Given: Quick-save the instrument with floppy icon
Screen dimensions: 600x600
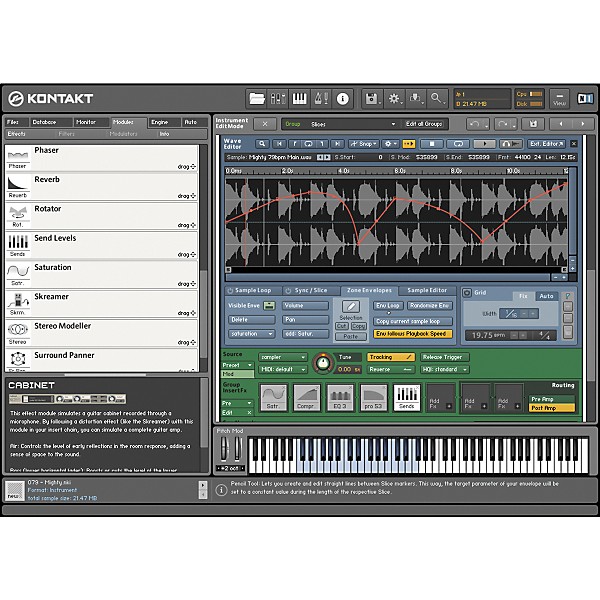Looking at the screenshot, I should [x=533, y=124].
